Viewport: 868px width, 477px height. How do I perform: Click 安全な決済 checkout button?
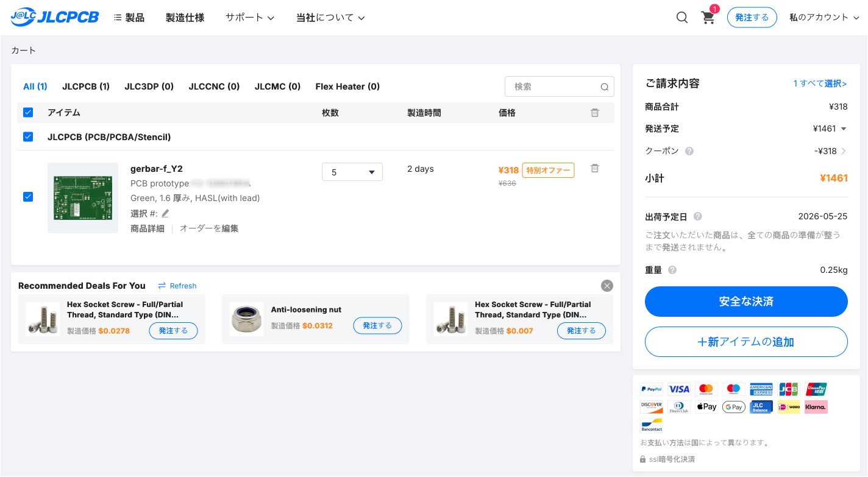click(x=746, y=302)
